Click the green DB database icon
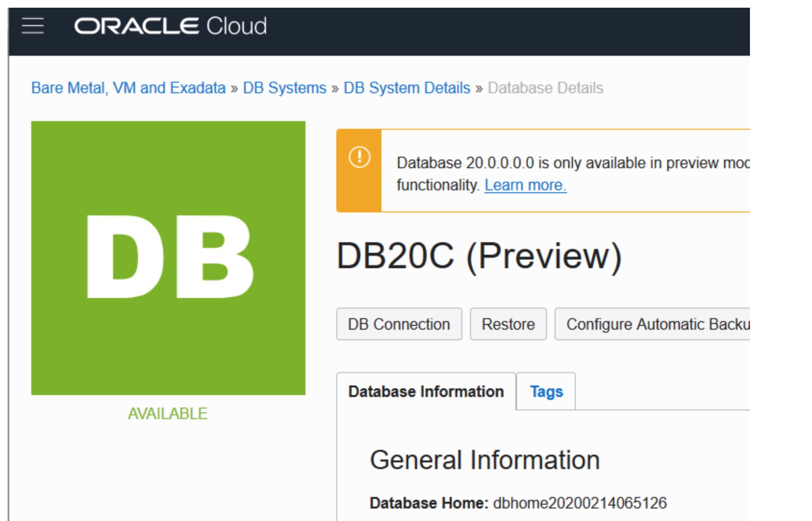The height and width of the screenshot is (521, 812). (168, 258)
